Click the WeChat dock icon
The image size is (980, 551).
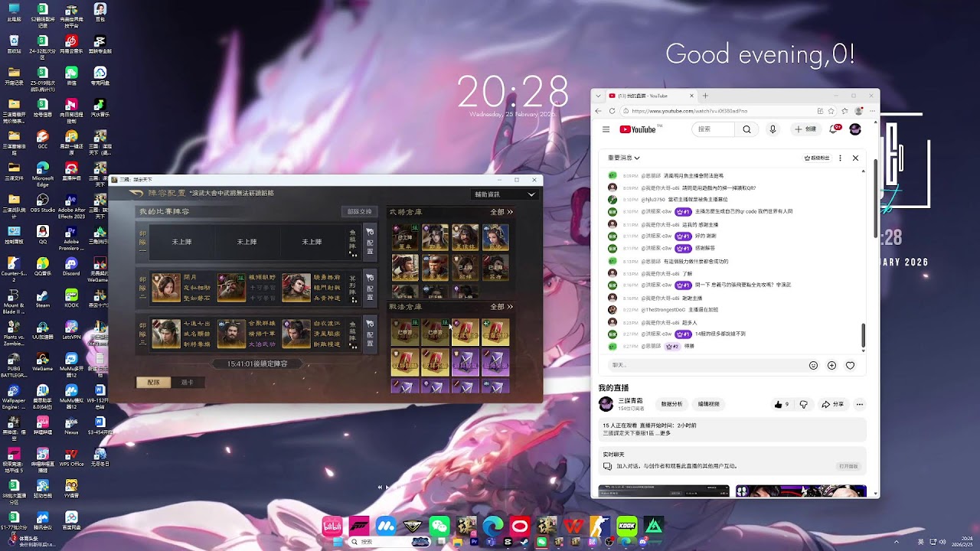point(439,527)
